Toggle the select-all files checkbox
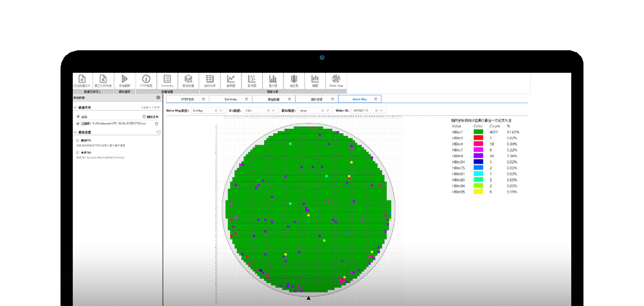Image resolution: width=644 pixels, height=306 pixels. 78,117
